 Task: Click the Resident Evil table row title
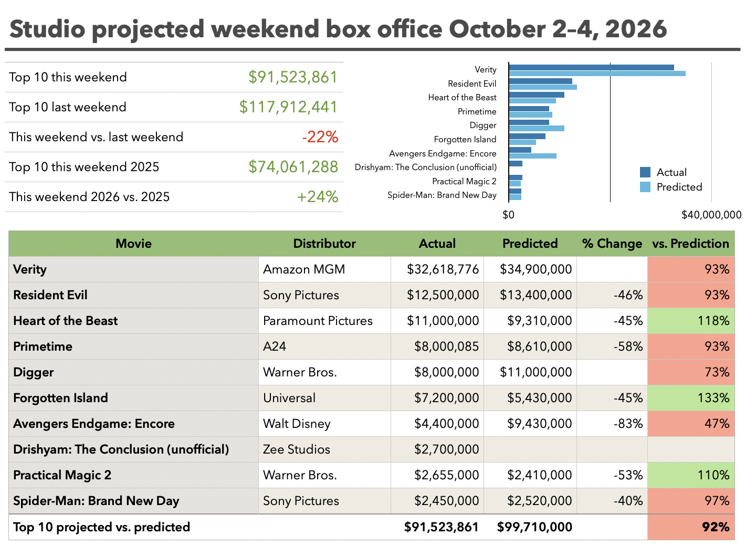(x=134, y=295)
